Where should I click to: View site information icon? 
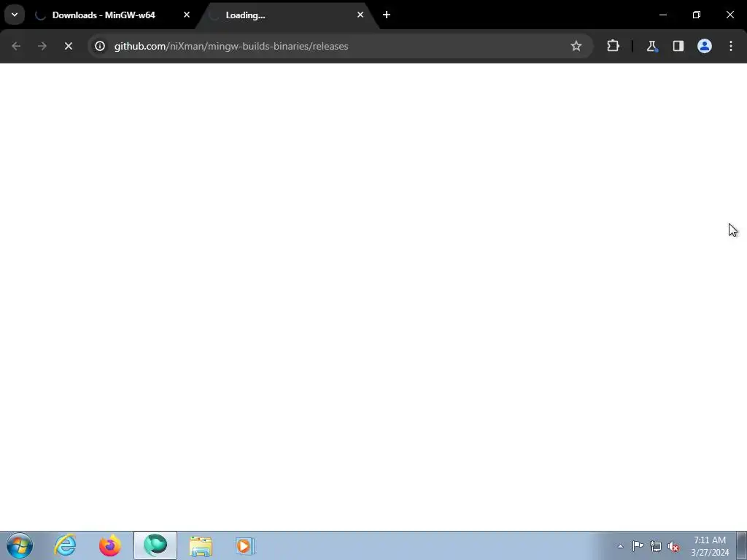coord(99,46)
